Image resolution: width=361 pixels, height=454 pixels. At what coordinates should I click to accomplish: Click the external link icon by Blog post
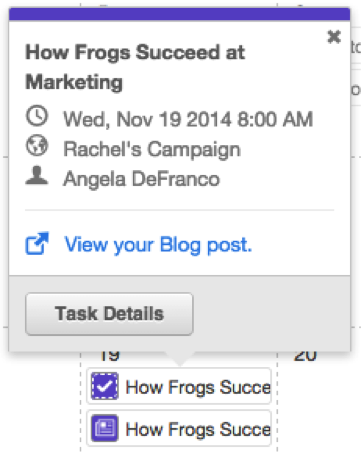[x=37, y=243]
